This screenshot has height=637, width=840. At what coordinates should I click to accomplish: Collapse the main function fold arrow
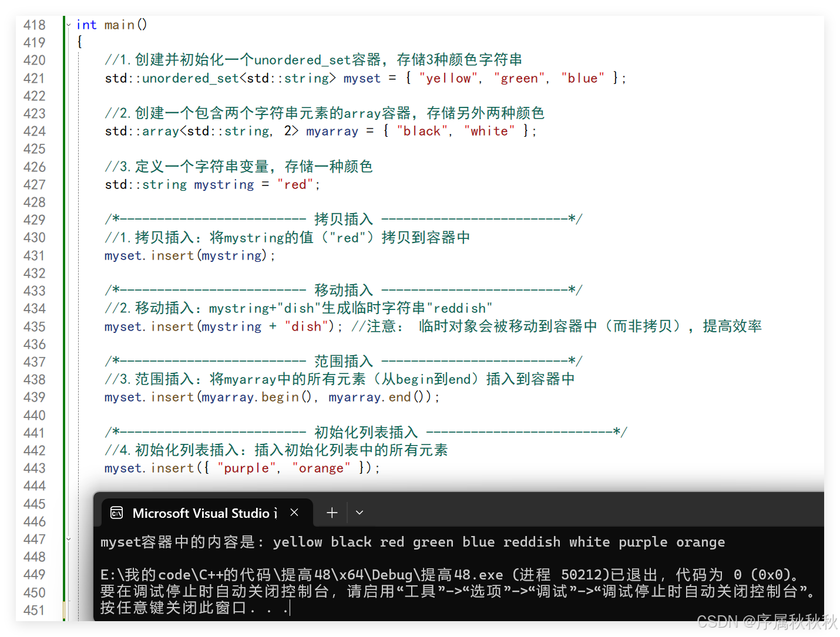(x=69, y=25)
